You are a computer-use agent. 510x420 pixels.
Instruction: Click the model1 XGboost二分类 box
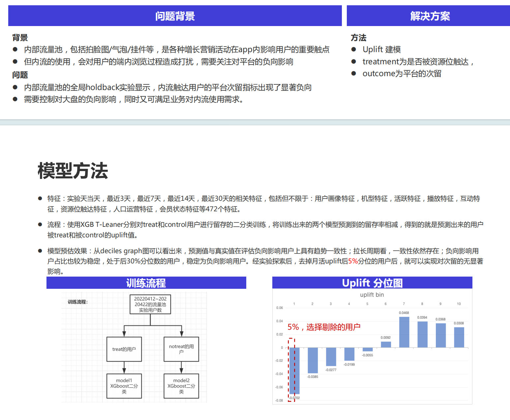124,386
